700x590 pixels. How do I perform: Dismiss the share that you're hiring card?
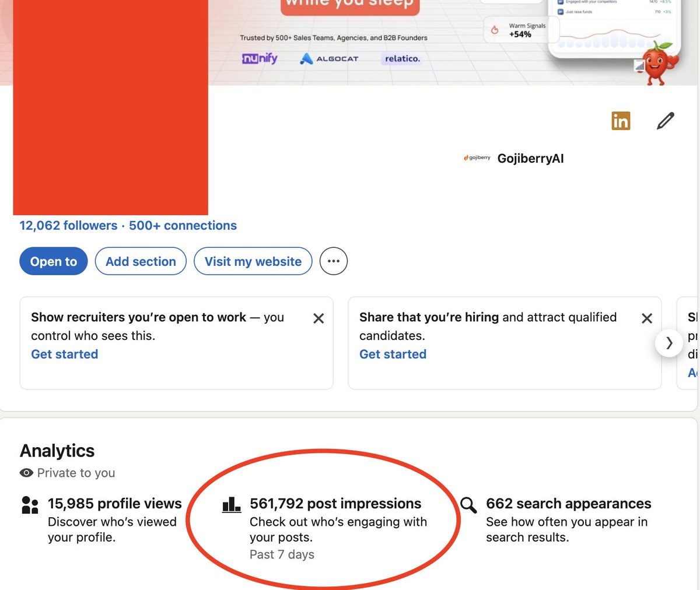coord(647,318)
